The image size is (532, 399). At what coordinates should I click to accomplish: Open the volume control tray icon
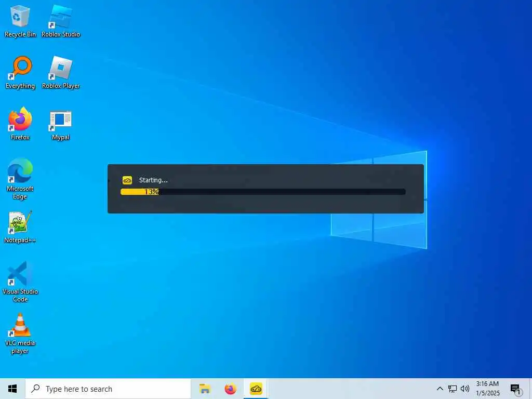[465, 389]
